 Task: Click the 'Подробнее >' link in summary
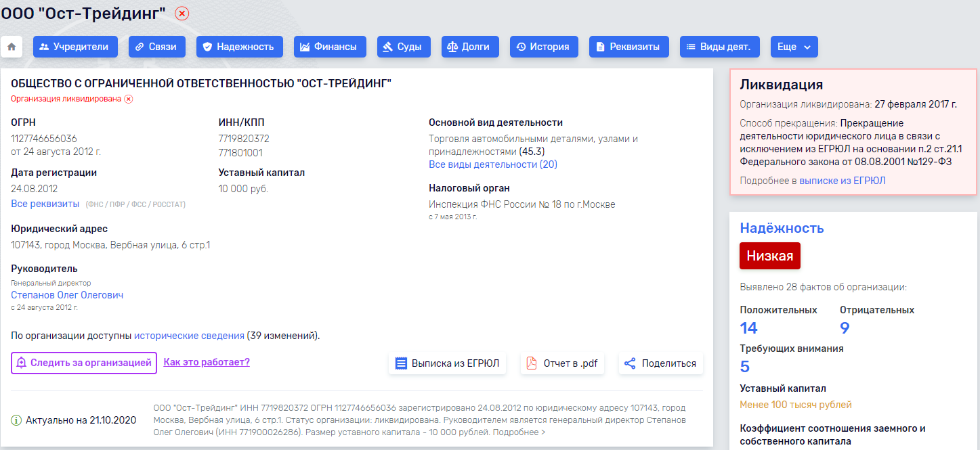point(518,432)
